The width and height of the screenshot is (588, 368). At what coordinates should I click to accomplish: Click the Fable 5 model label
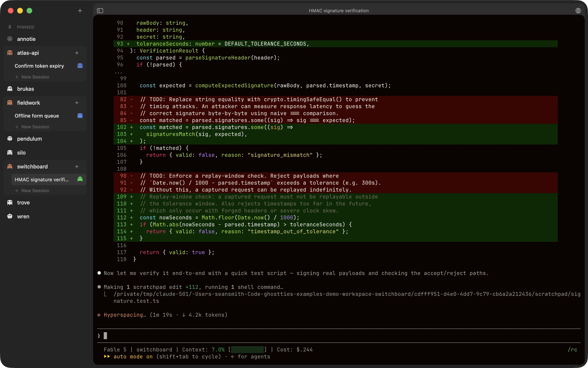115,350
